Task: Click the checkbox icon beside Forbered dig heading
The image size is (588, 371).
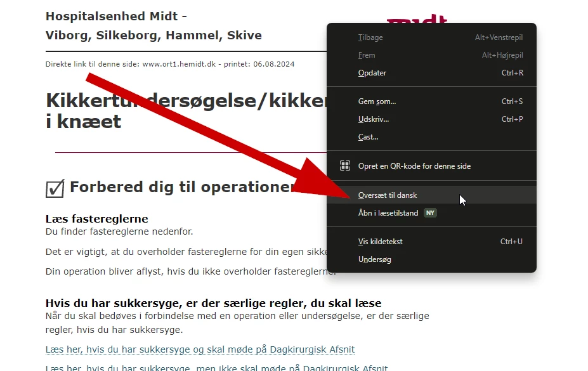Action: (x=55, y=188)
